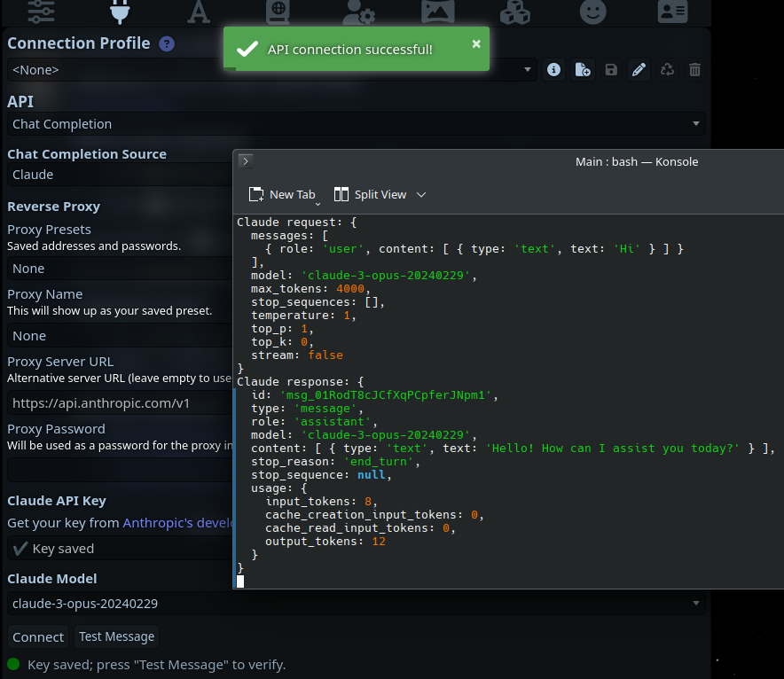Viewport: 784px width, 679px height.
Task: View connection profile details info icon
Action: [553, 69]
